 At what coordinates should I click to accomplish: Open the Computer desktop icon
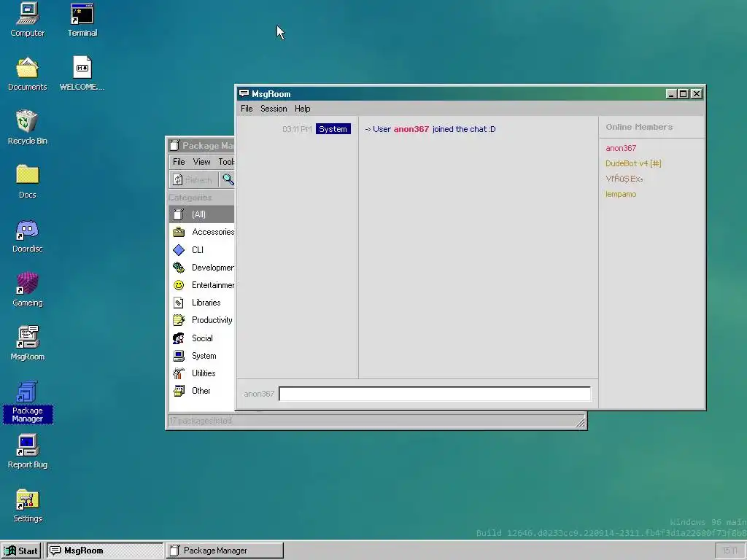[x=27, y=20]
